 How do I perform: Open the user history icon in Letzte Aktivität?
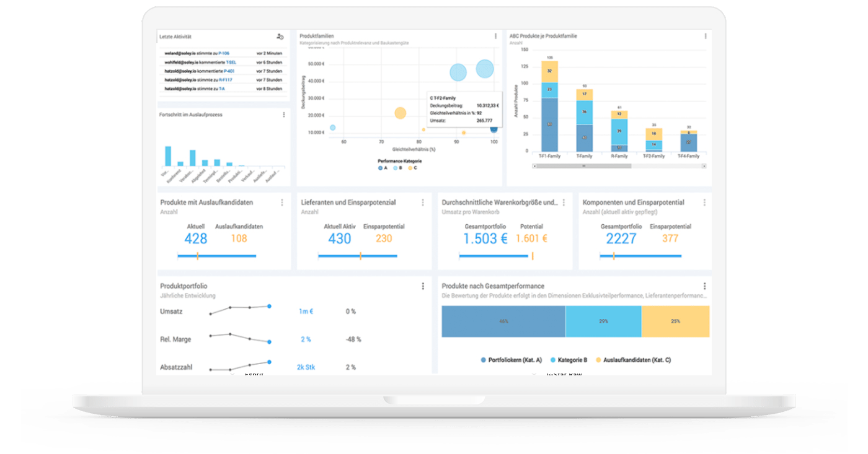click(x=280, y=37)
